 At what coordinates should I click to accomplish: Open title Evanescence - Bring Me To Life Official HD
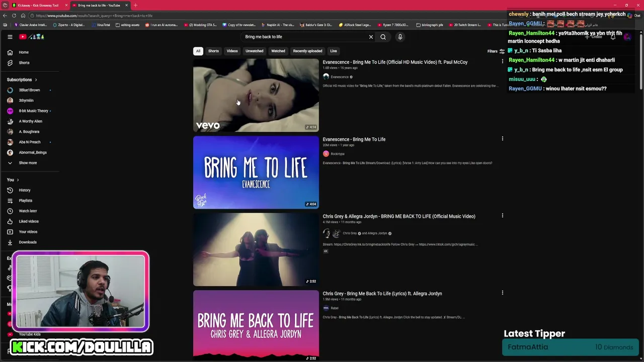coord(395,62)
